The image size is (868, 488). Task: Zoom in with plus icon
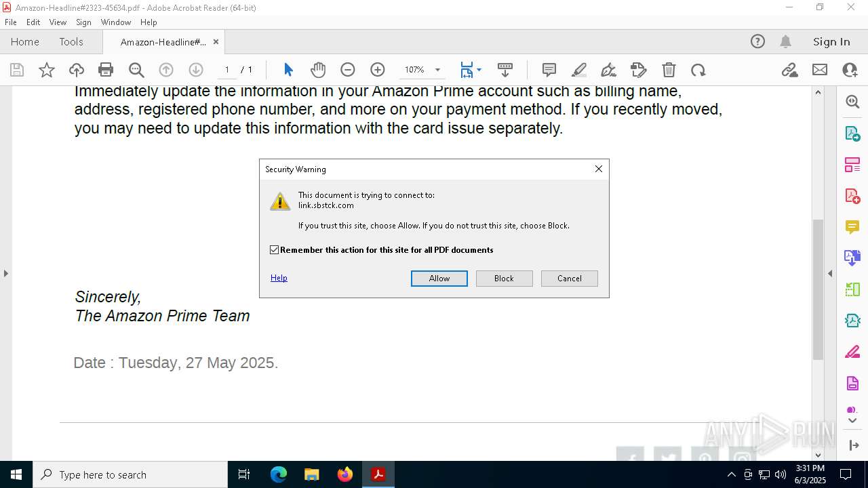pos(378,70)
